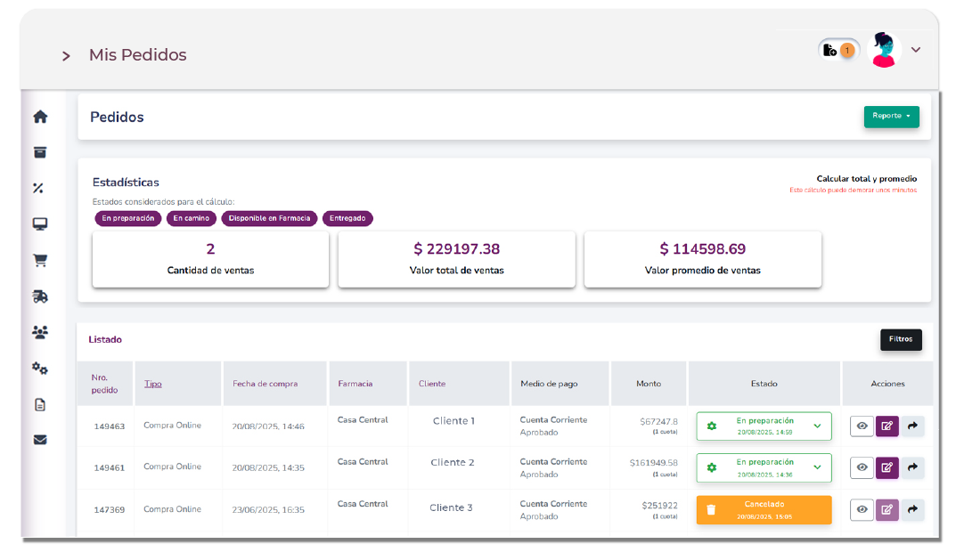Screen dimensions: 956x560
Task: Expand the user profile menu chevron
Action: coord(915,50)
